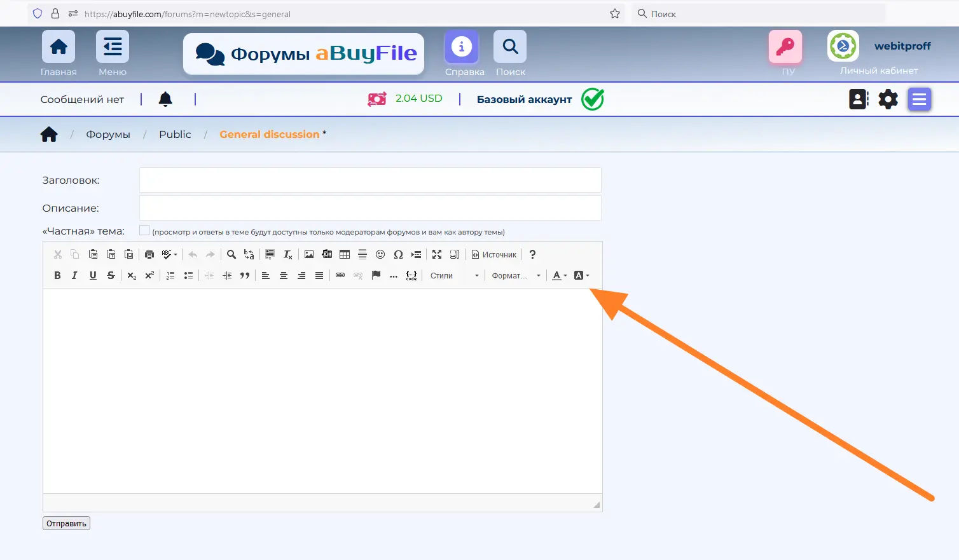The image size is (959, 560).
Task: Insert an image via Image icon
Action: point(309,254)
